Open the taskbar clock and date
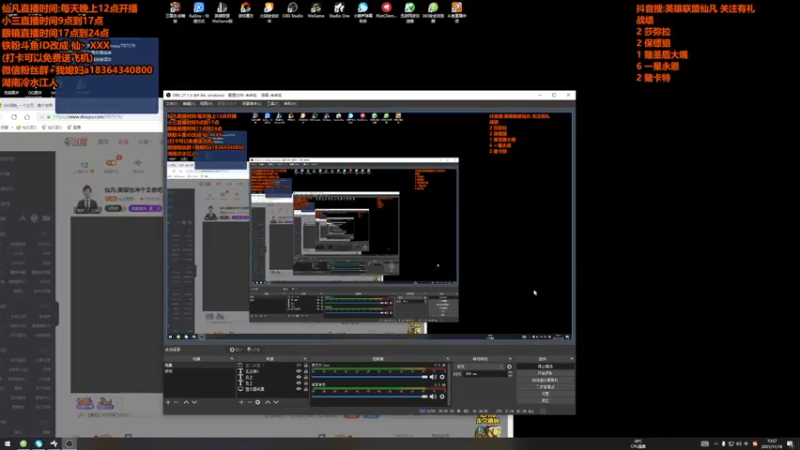This screenshot has height=450, width=800. point(772,443)
